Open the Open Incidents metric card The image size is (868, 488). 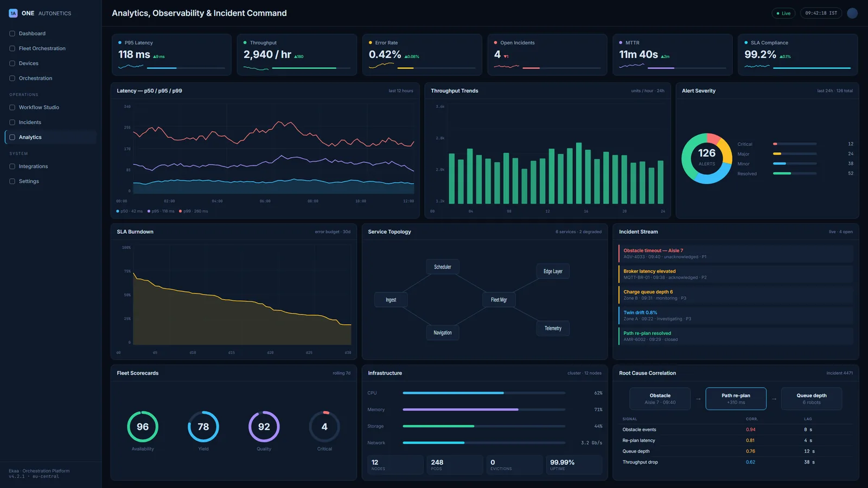pos(547,55)
